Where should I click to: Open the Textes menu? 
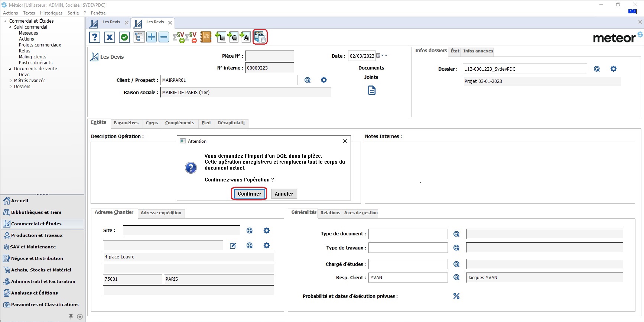29,13
